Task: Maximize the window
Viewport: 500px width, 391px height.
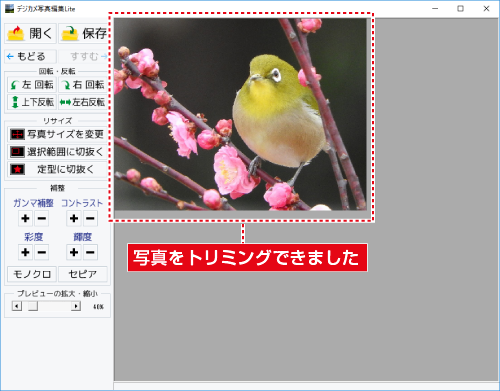Action: click(460, 9)
